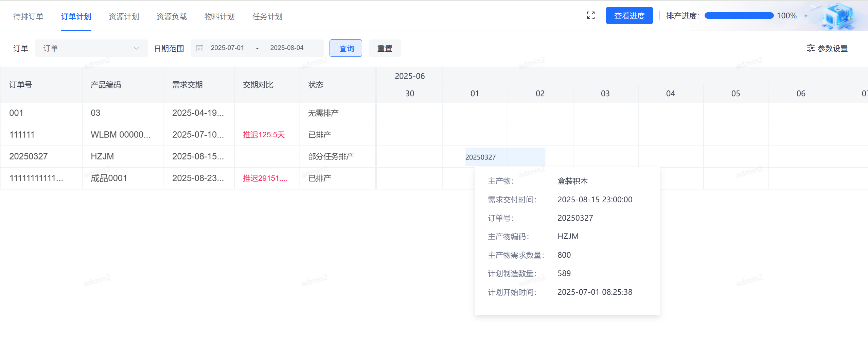Click product code WLBM 00000... cell
This screenshot has height=341, width=868.
(123, 135)
